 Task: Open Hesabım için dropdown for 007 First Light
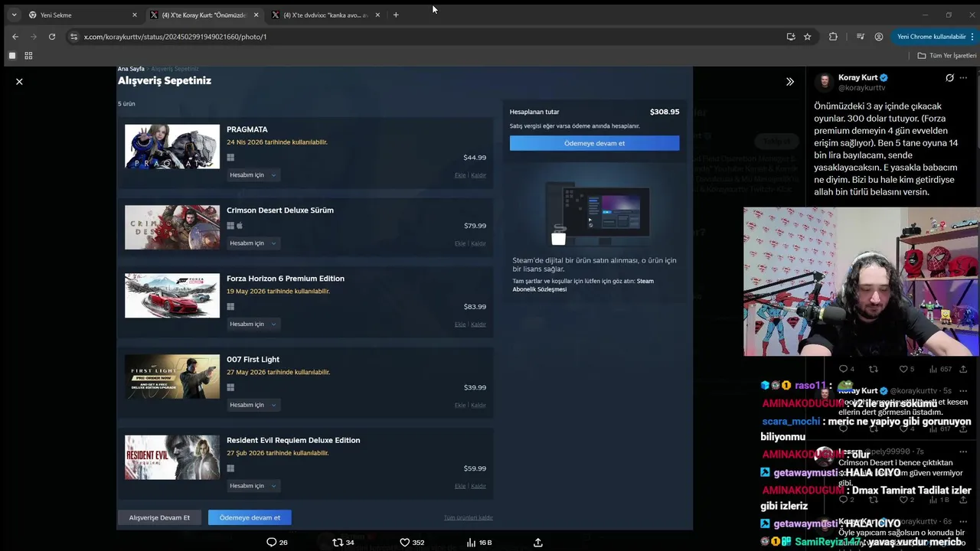(253, 404)
